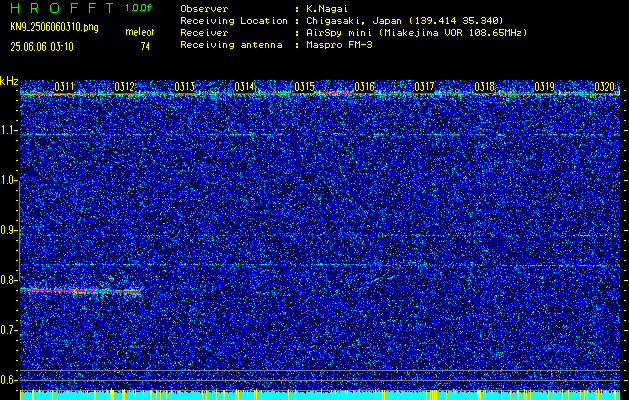Click the 1.0 kHz axis label
Image resolution: width=629 pixels, height=400 pixels.
pos(9,180)
